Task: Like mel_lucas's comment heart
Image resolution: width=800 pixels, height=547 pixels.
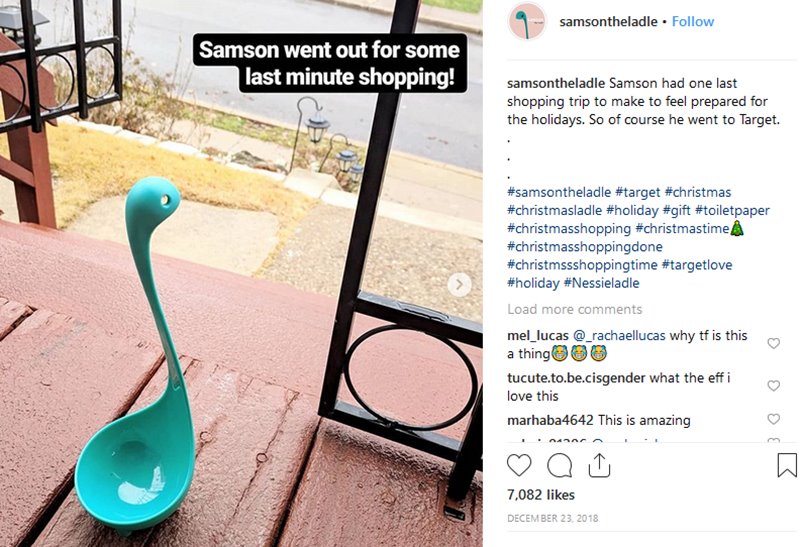Action: click(x=773, y=343)
